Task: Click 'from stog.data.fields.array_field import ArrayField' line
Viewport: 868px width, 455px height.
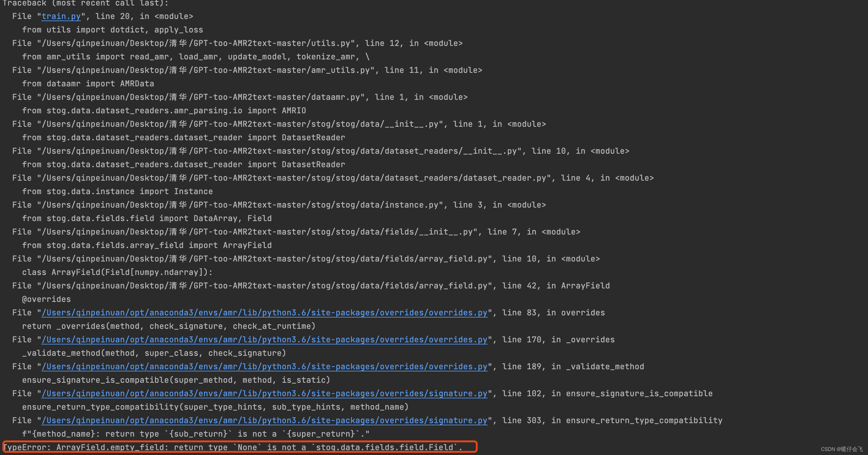Action: [147, 245]
